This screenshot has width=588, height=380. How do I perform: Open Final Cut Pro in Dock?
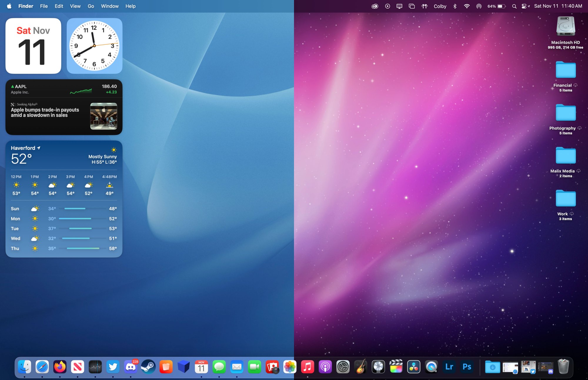pos(396,367)
